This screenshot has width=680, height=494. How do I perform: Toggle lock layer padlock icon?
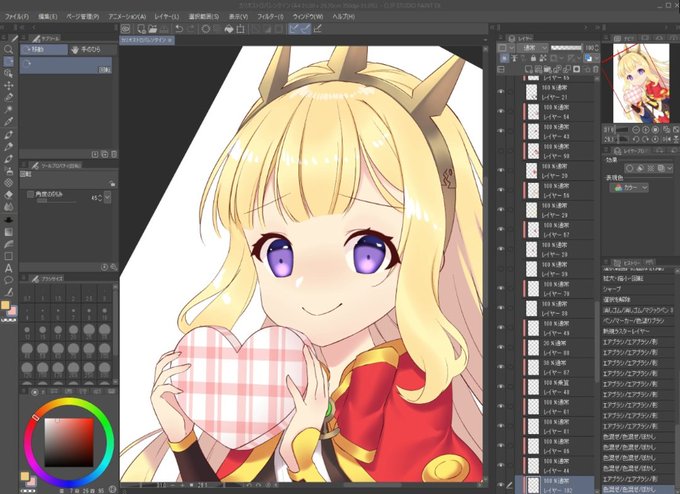(x=533, y=58)
